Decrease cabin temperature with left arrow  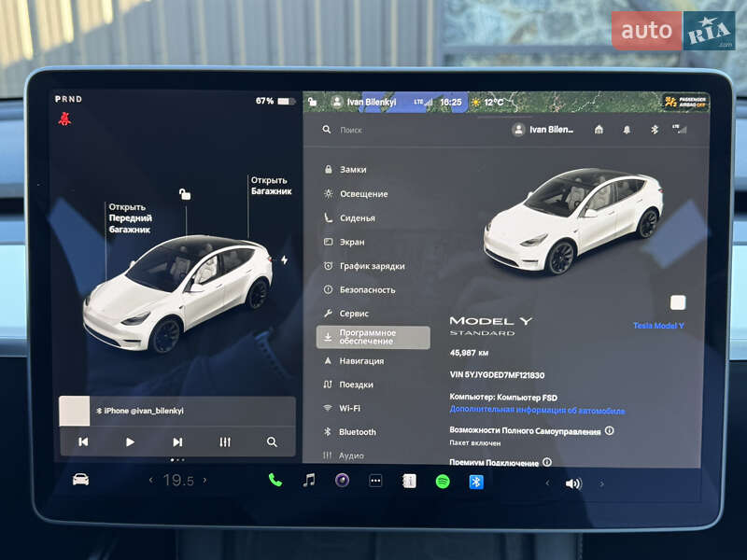point(151,480)
